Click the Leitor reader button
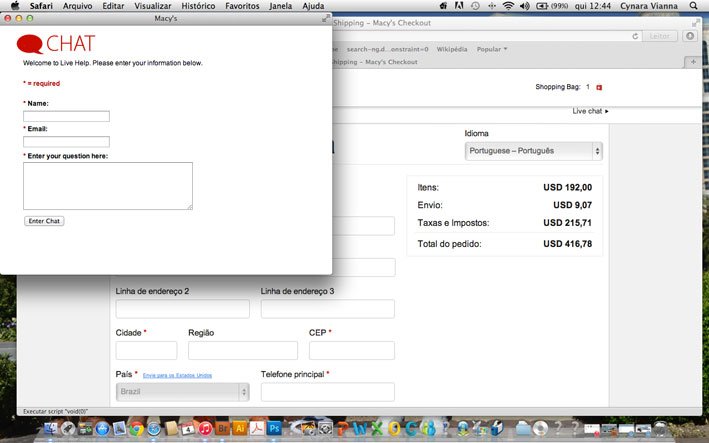709x443 pixels. click(x=660, y=36)
